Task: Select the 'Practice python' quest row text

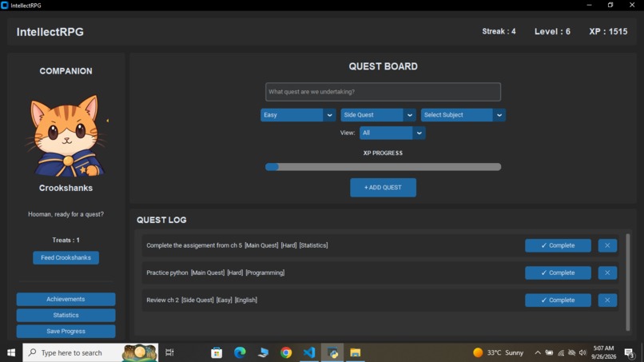Action: (x=215, y=272)
